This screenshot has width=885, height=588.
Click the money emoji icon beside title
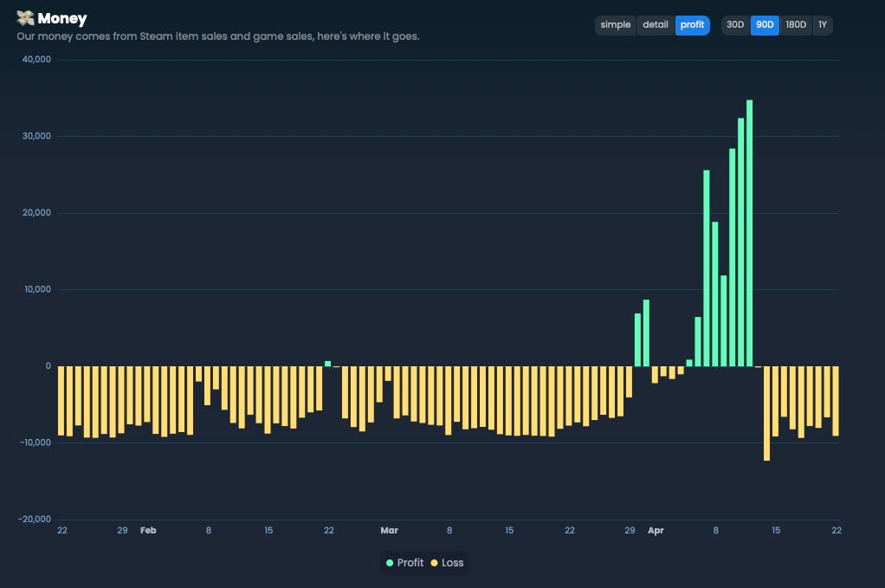point(25,18)
